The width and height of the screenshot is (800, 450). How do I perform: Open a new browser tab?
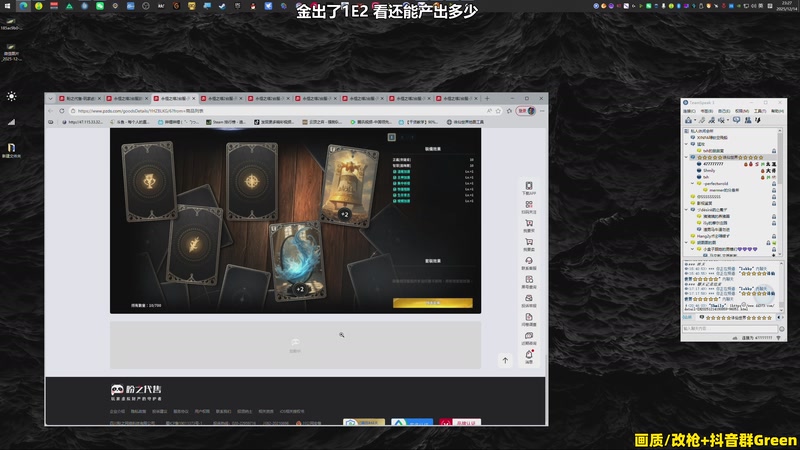[487, 98]
